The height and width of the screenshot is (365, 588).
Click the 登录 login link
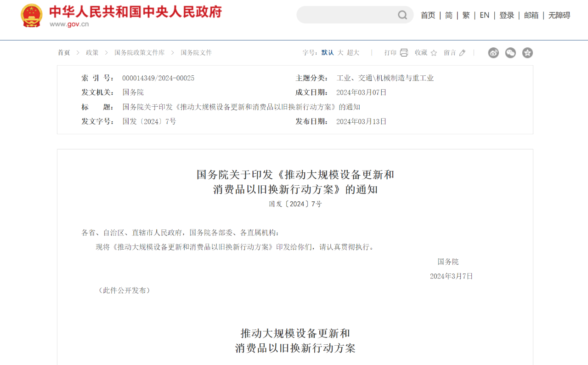pyautogui.click(x=507, y=15)
